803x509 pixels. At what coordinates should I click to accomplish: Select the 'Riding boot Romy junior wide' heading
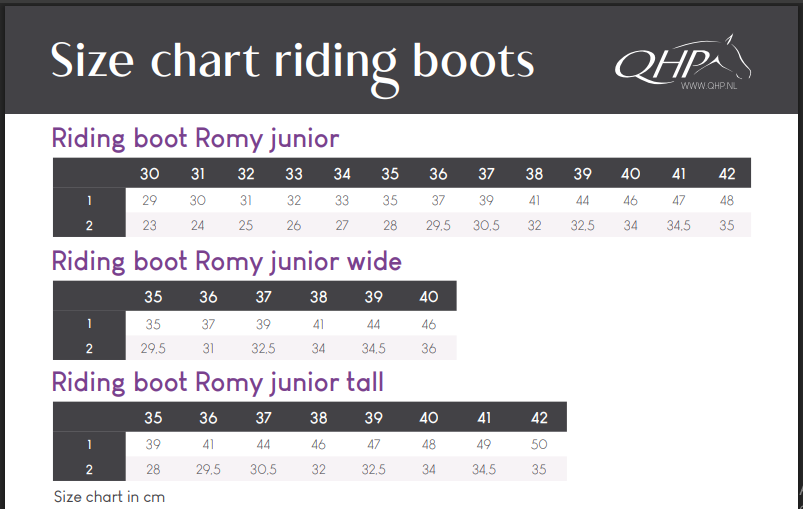click(226, 262)
